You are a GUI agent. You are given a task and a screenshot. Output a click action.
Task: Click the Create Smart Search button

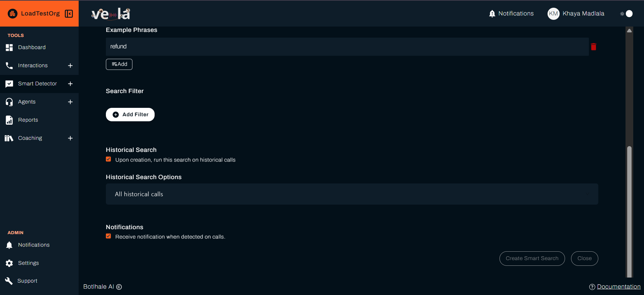pyautogui.click(x=532, y=258)
